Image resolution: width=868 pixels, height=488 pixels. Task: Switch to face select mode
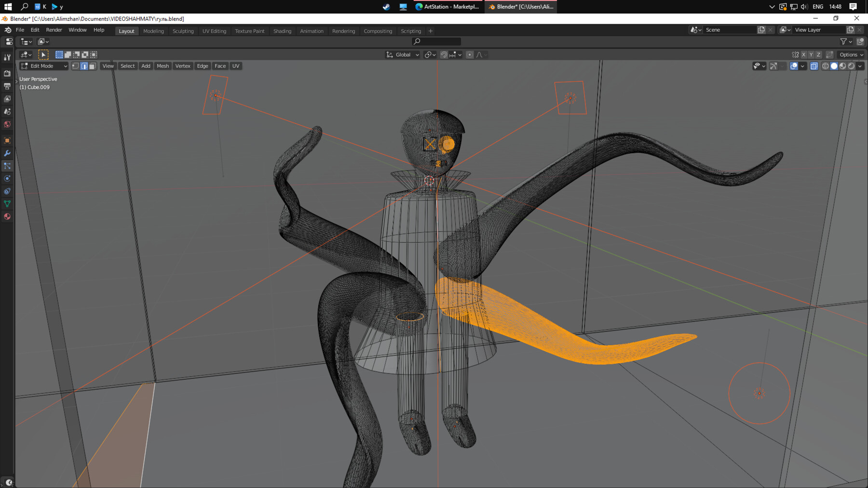point(92,66)
